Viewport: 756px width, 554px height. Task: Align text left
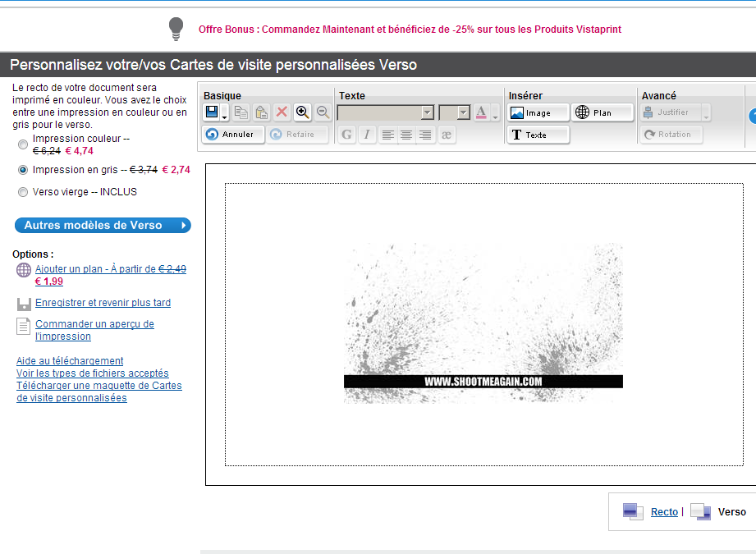[387, 135]
